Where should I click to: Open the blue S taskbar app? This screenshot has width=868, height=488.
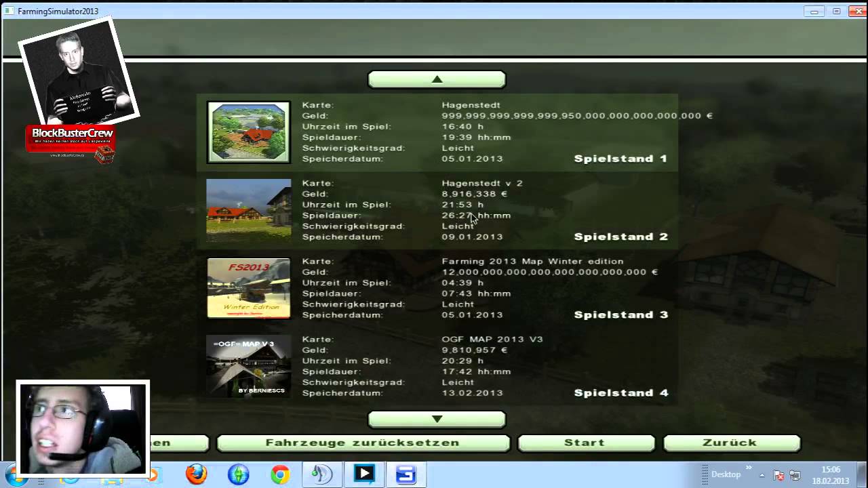[x=406, y=474]
